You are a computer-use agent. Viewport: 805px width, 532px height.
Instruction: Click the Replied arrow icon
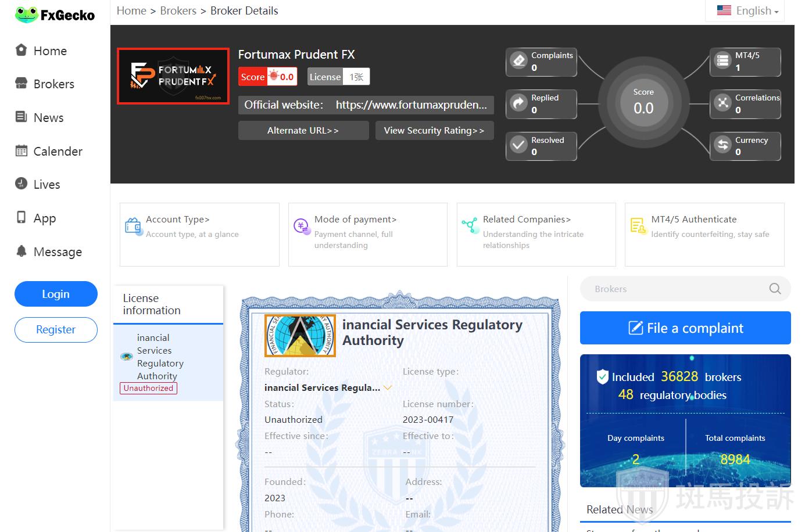click(518, 103)
